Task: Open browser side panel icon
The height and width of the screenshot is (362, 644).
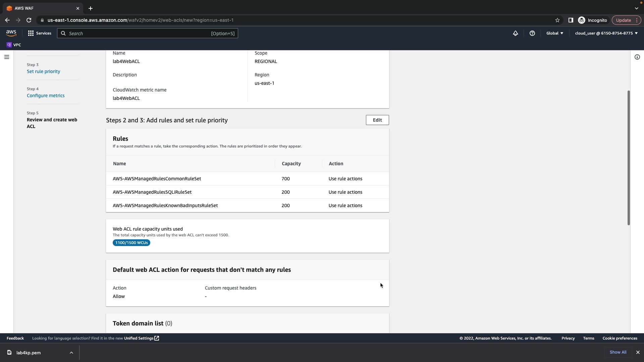Action: (571, 20)
